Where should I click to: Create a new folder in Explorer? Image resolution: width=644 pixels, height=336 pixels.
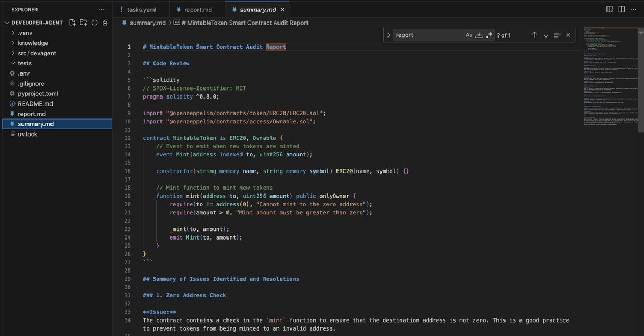(83, 23)
